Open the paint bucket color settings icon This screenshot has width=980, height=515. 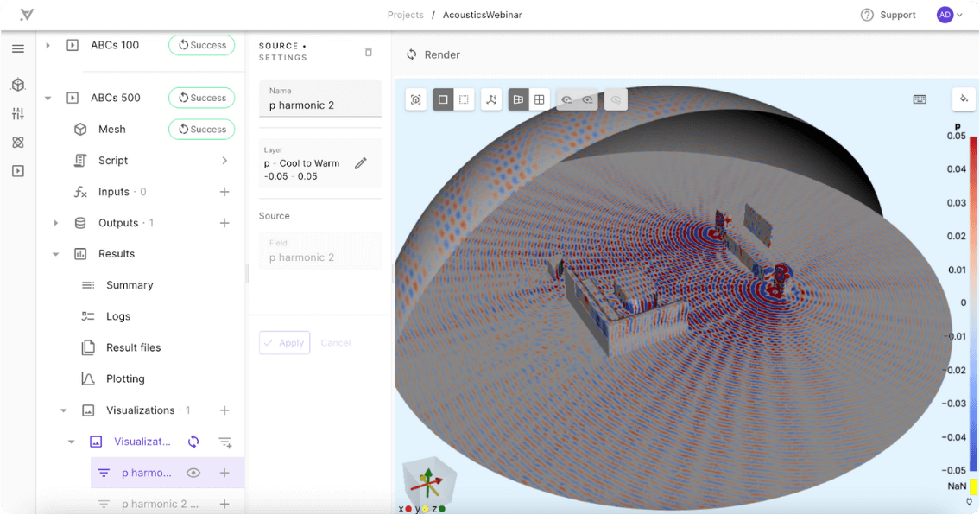(964, 99)
